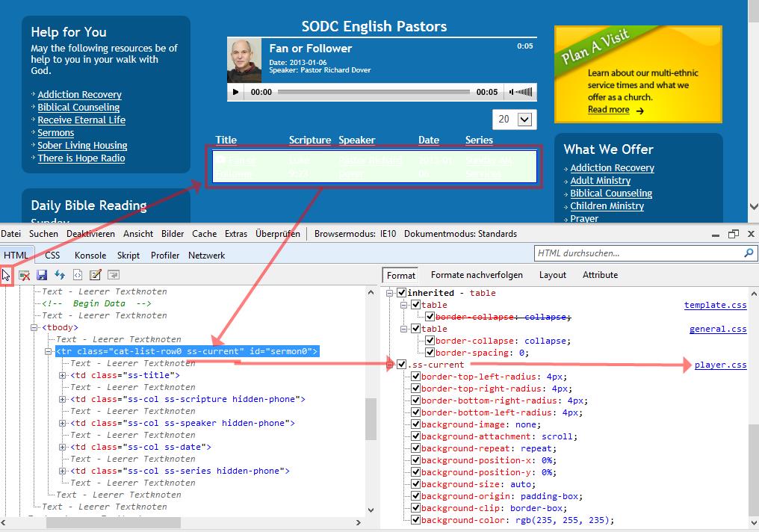This screenshot has height=532, width=759.
Task: Switch to the CSS tab
Action: tap(52, 255)
